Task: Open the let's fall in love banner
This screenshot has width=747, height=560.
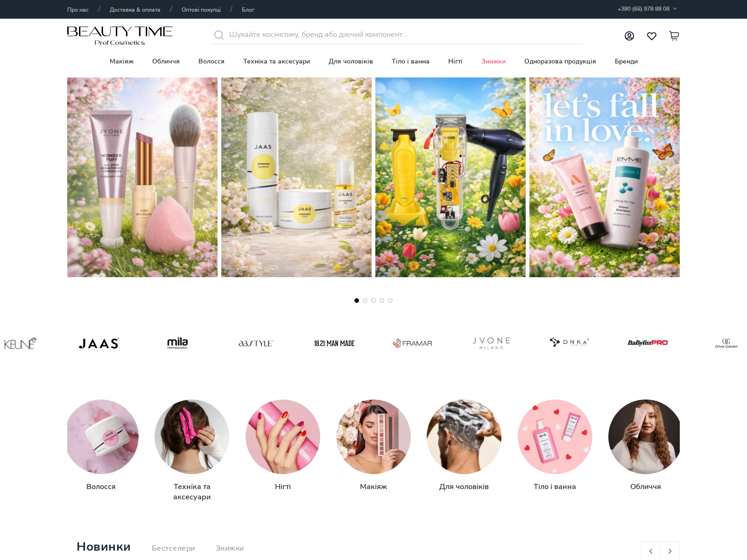Action: [605, 177]
